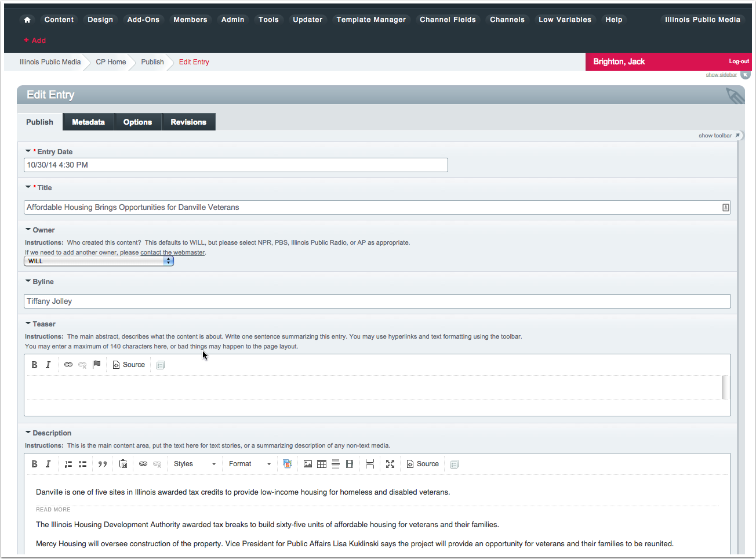Viewport: 756px width, 559px height.
Task: Open the Add-Ons menu
Action: pyautogui.click(x=143, y=20)
